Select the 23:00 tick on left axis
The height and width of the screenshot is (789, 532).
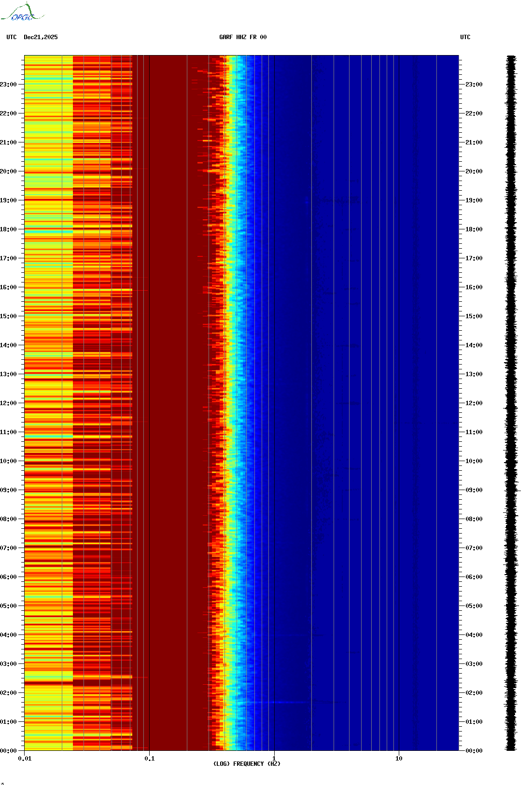pos(9,85)
